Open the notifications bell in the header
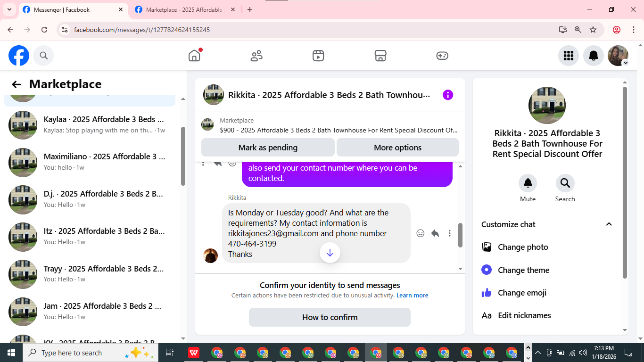This screenshot has width=644, height=362. [594, 56]
